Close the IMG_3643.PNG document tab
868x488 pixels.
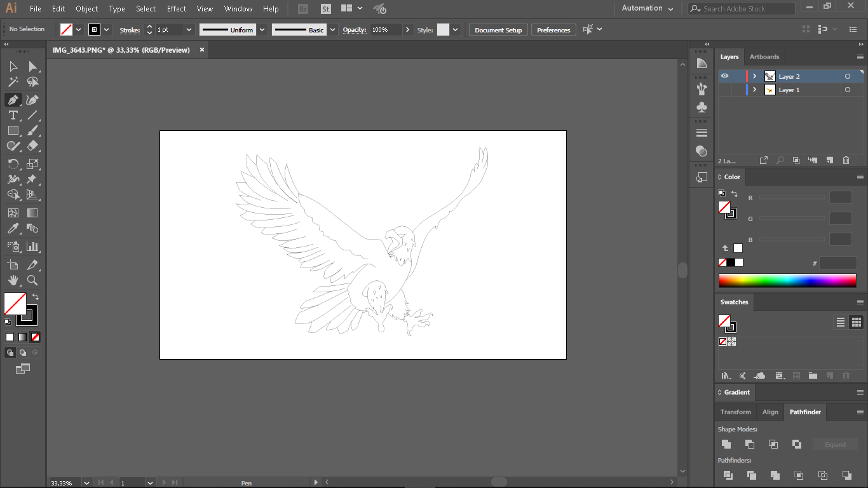coord(202,49)
